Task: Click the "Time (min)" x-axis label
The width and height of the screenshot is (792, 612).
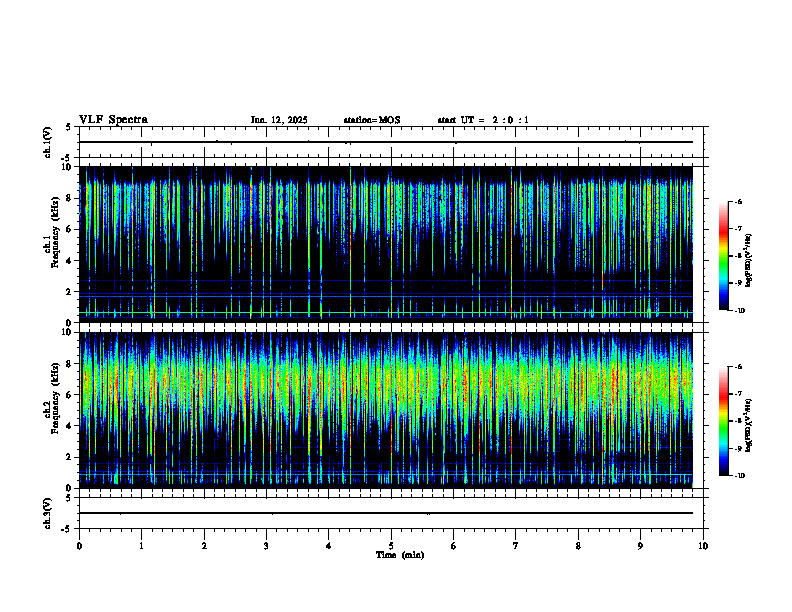Action: (x=400, y=555)
